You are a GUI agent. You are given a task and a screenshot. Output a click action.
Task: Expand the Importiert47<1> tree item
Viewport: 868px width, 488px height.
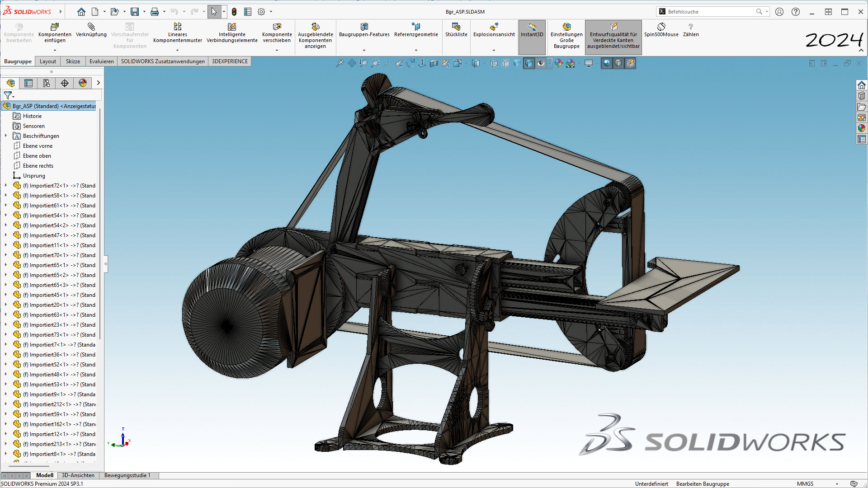coord(6,235)
